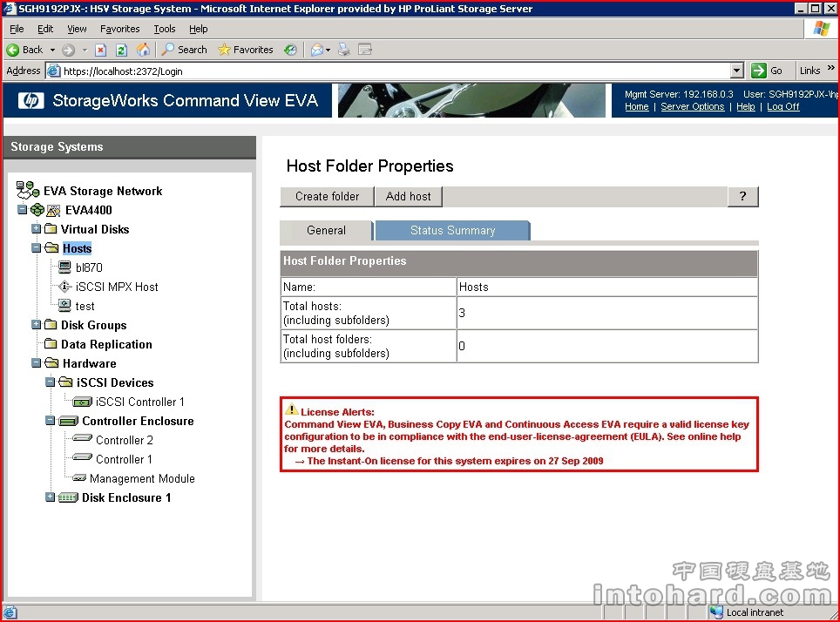Expand the Disk Enclosure 1 node

click(x=50, y=497)
